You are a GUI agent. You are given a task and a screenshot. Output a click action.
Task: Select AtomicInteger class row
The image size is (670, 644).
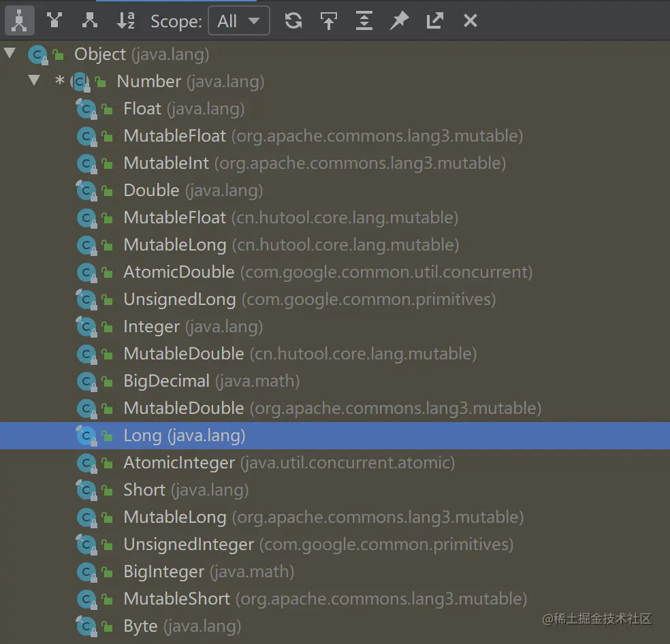(x=335, y=463)
